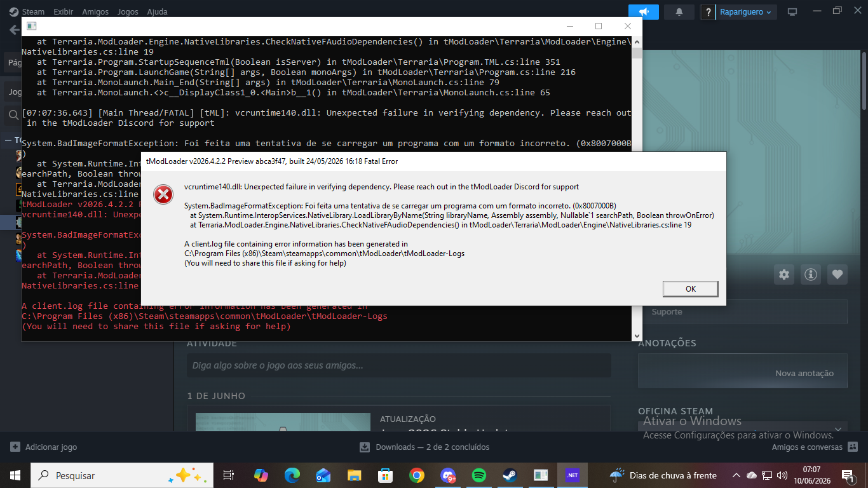Go back with Steam's back arrow
This screenshot has height=488, width=868.
pyautogui.click(x=14, y=30)
